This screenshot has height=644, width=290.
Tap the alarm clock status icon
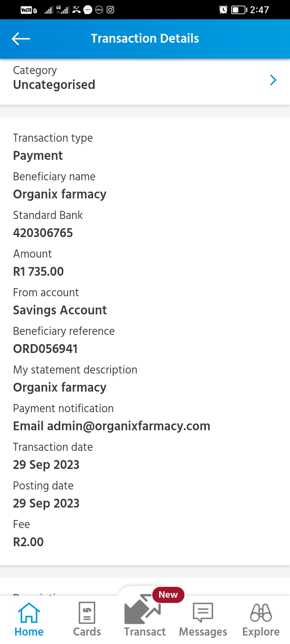click(x=223, y=10)
